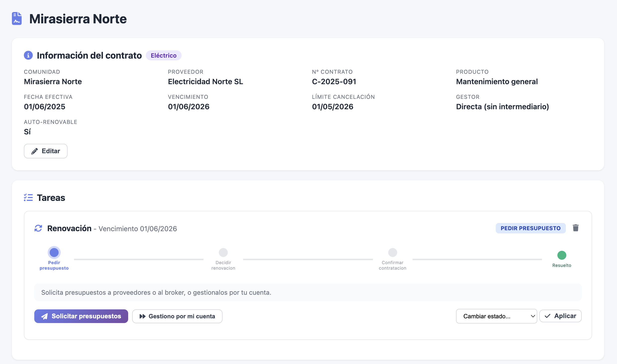Click provider name Electricidad Norte SL
This screenshot has width=617, height=364.
(x=205, y=81)
